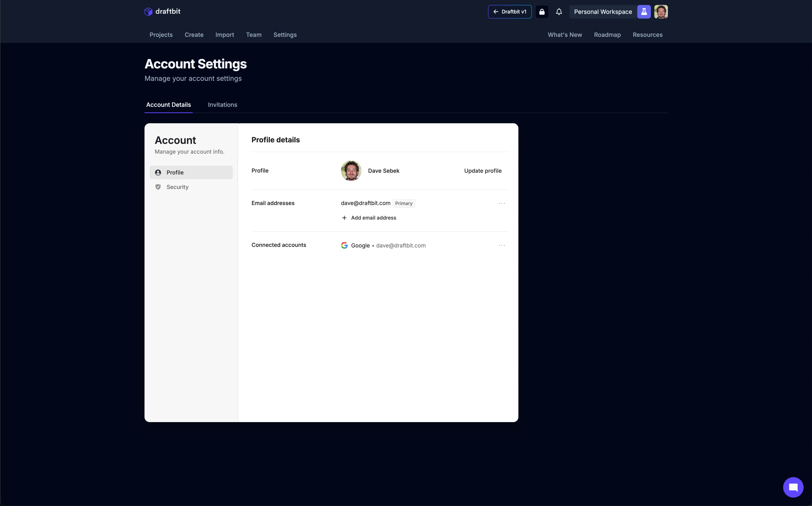Screen dimensions: 812x506
Task: Open the chat bubble in the bottom corner
Action: pos(793,487)
